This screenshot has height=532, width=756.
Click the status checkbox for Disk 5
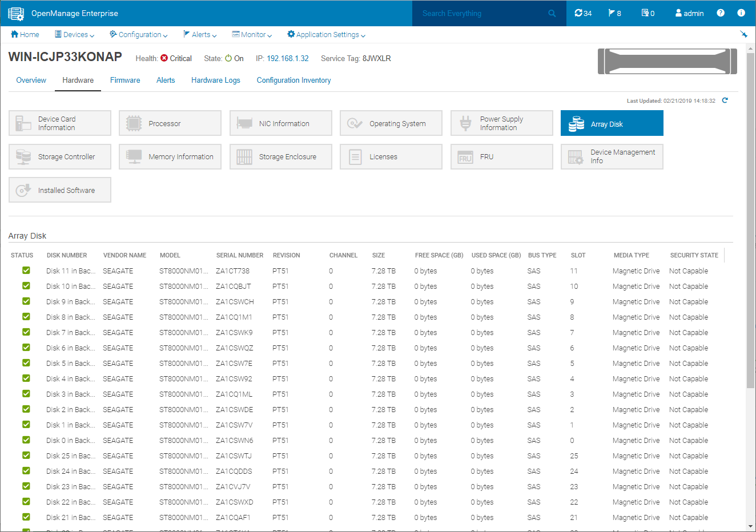pyautogui.click(x=26, y=363)
